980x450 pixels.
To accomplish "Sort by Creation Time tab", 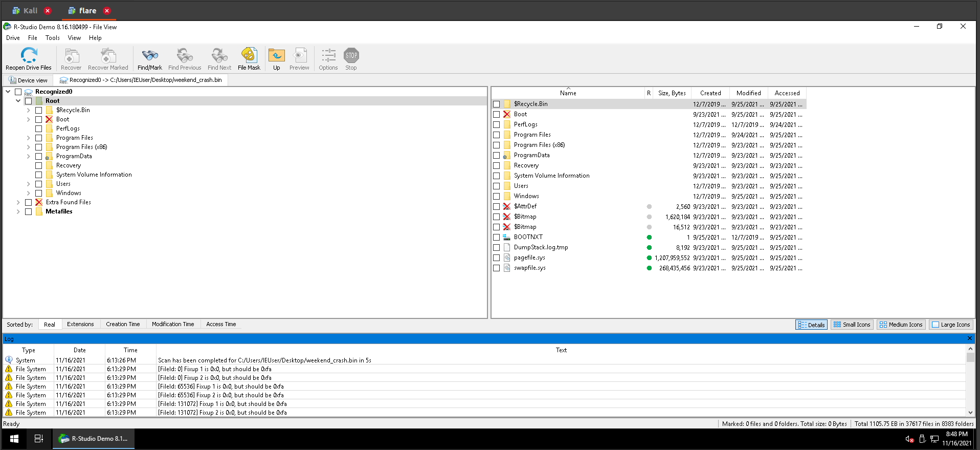I will (x=123, y=324).
